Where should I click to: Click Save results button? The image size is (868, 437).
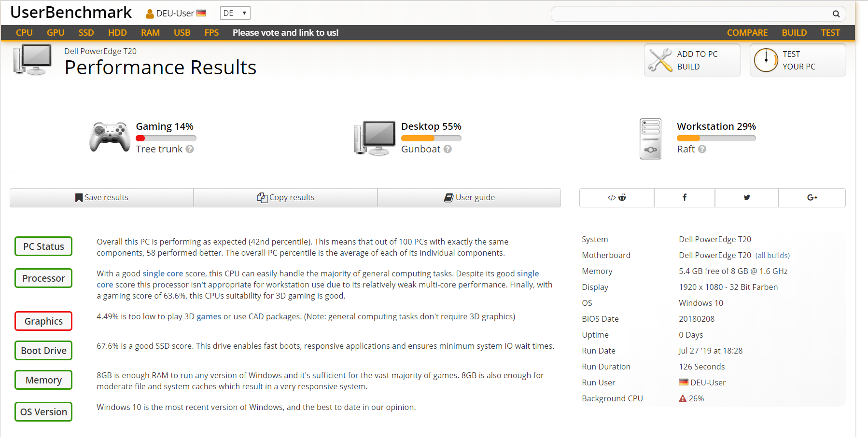[x=102, y=198]
